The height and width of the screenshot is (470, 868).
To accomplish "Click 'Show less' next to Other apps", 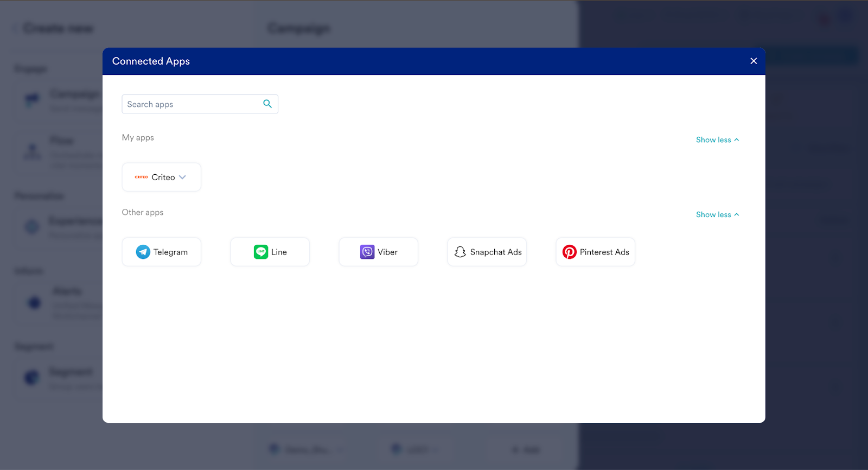I will pos(713,215).
